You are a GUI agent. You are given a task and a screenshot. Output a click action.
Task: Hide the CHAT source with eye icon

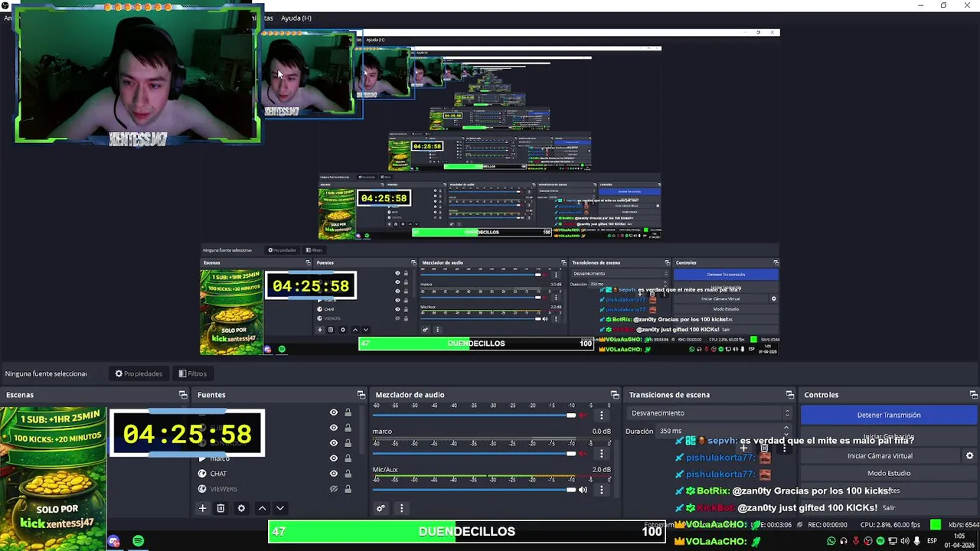pos(333,474)
